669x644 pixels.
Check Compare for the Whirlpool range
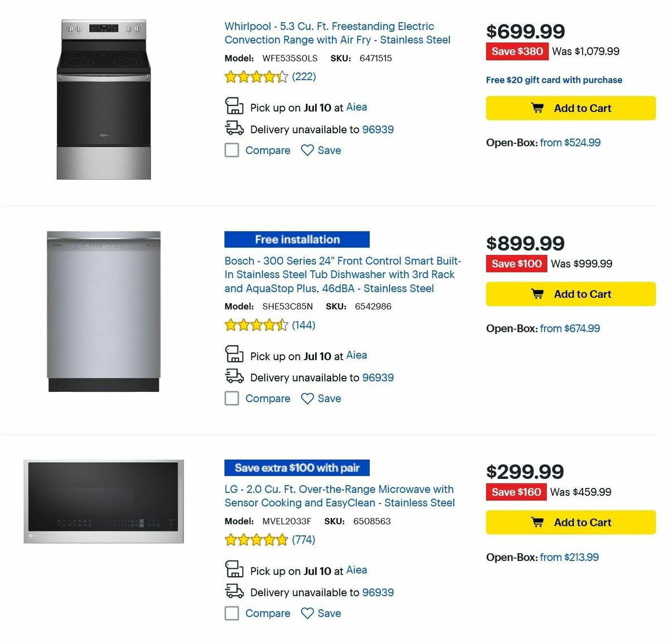tap(232, 150)
